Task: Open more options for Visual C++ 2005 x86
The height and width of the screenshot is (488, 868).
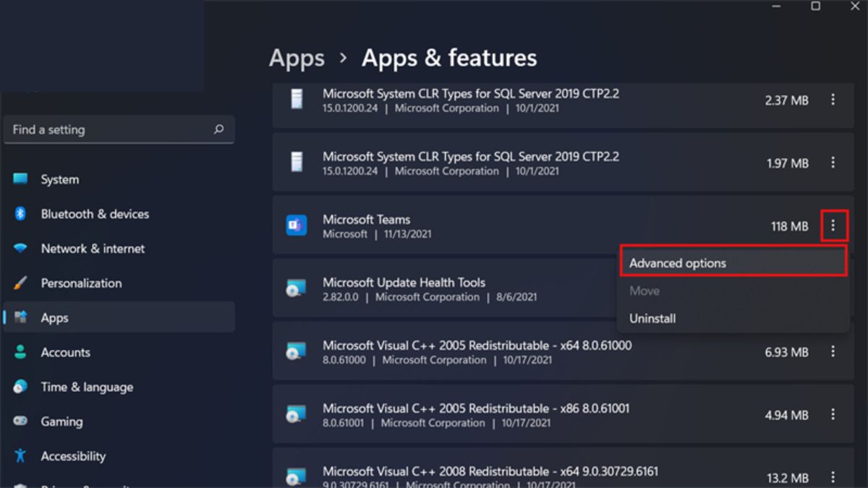Action: [833, 415]
